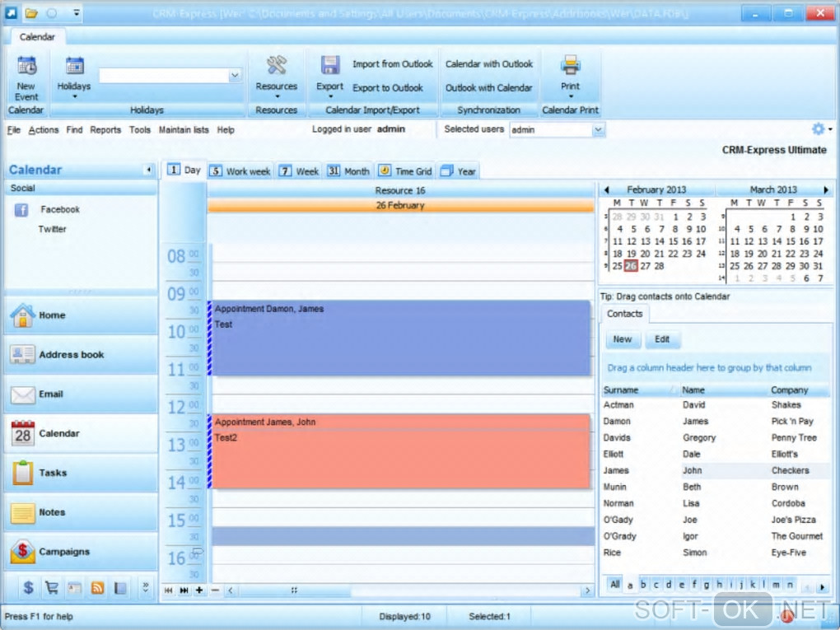
Task: Click the Export floppy disk icon
Action: [x=330, y=65]
